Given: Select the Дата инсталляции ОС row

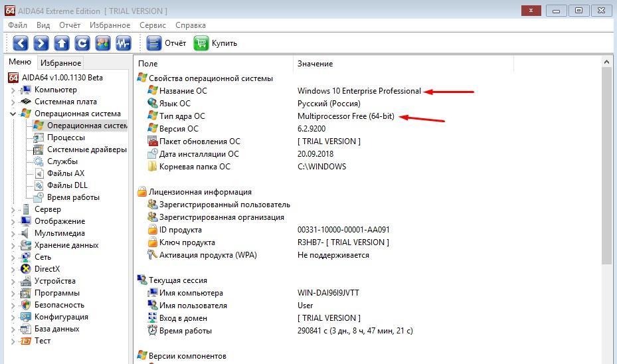Looking at the screenshot, I should coord(240,154).
